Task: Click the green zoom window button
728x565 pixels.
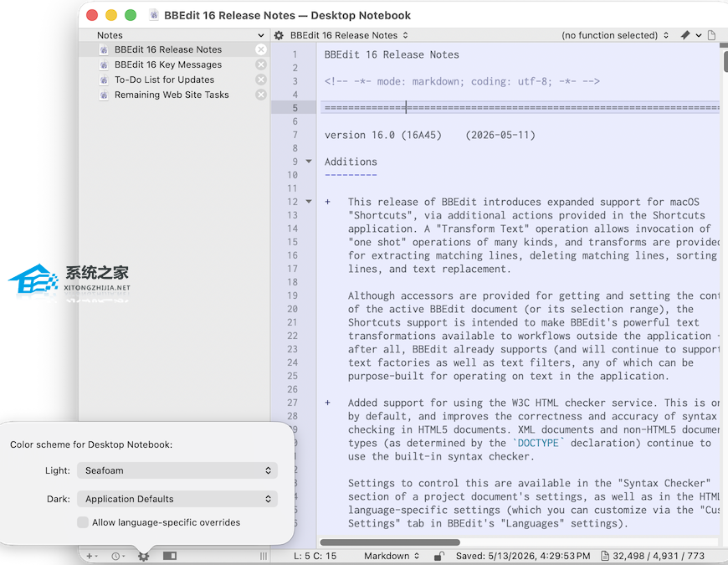Action: coord(131,15)
